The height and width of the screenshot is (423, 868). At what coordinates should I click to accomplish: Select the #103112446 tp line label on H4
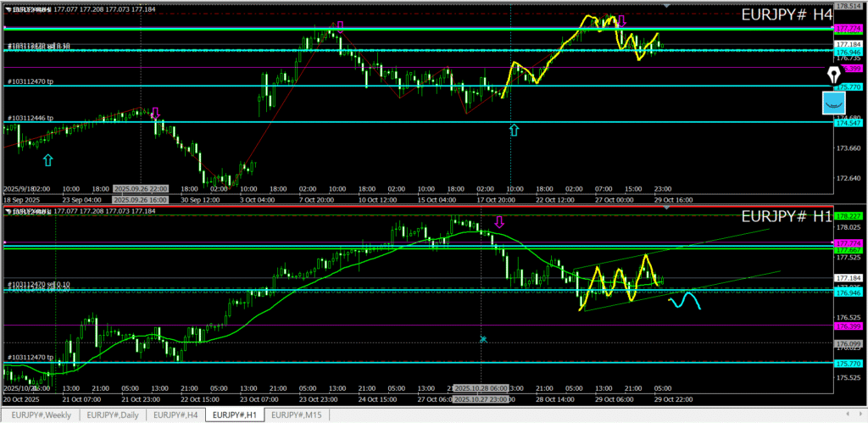[x=31, y=118]
